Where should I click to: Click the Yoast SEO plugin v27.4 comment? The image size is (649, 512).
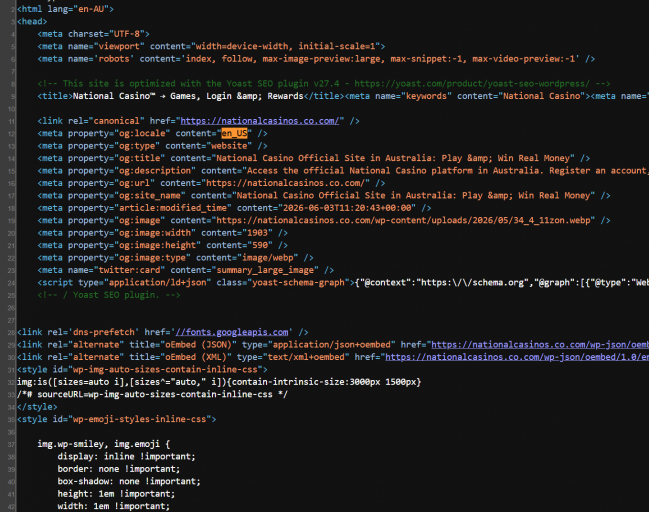point(324,84)
